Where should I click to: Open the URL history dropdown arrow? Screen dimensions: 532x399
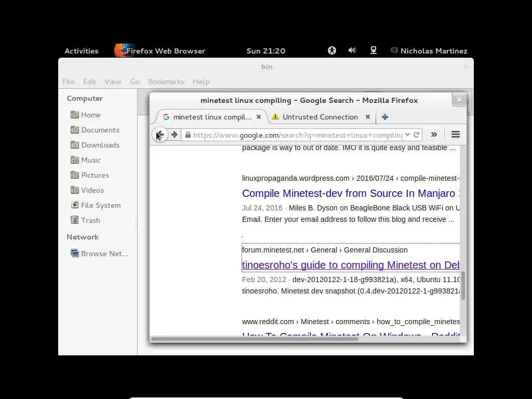[x=407, y=135]
